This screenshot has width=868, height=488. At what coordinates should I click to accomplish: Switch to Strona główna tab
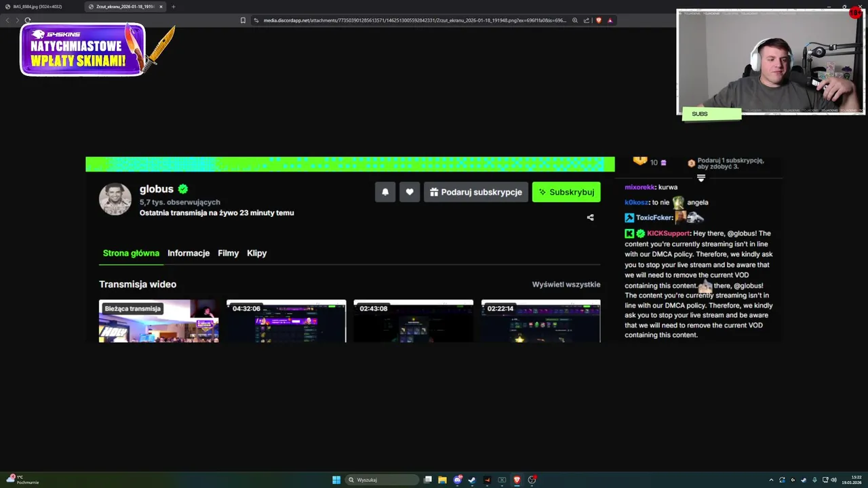131,253
